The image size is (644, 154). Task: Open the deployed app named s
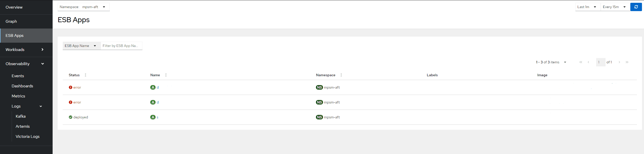(157, 117)
